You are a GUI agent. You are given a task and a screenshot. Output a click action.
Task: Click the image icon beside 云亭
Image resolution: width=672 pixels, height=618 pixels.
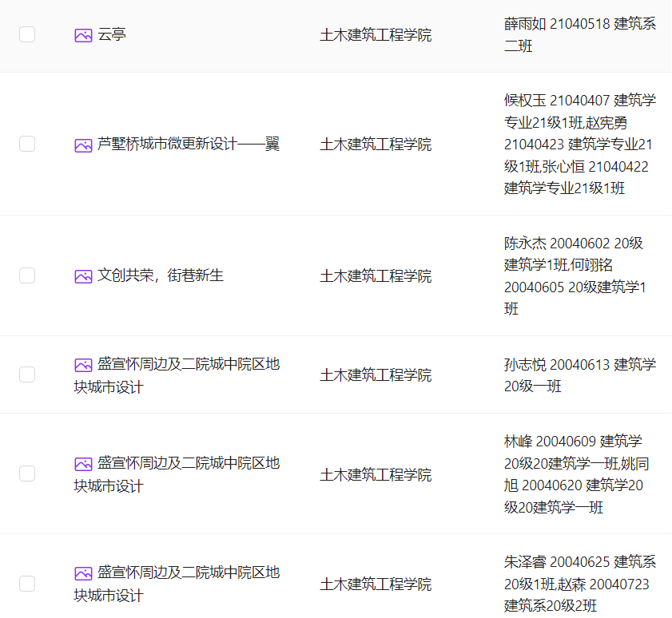click(83, 35)
